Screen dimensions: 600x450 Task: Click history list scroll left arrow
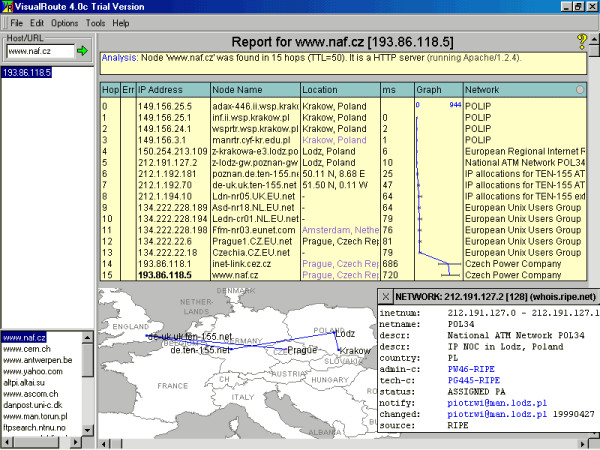point(7,442)
